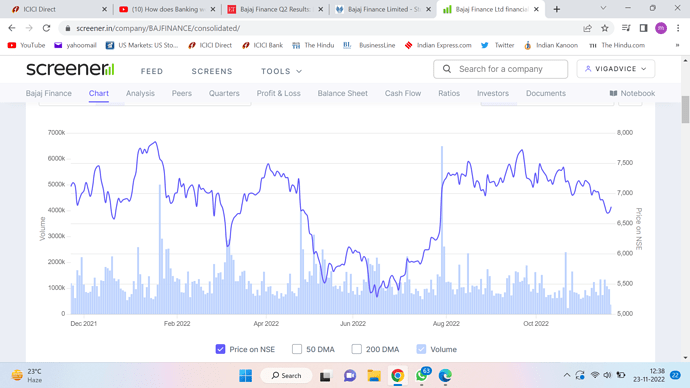Screen dimensions: 690x388
Task: Toggle Volume checkbox
Action: click(x=421, y=349)
